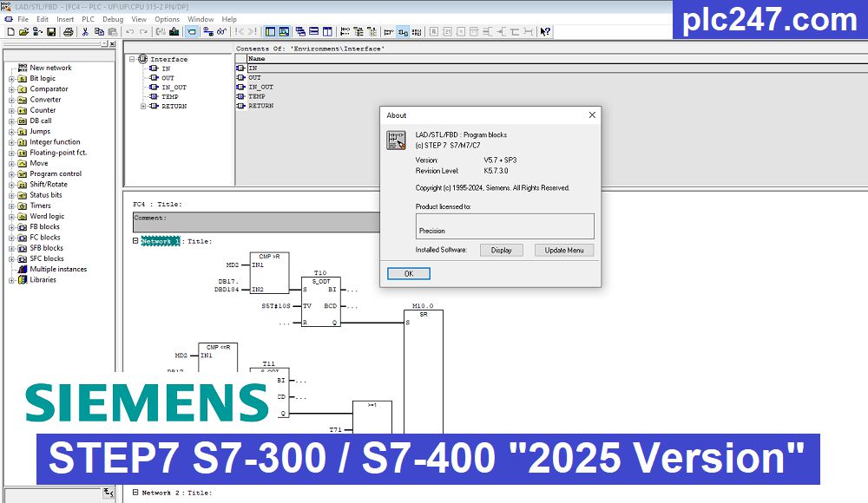This screenshot has width=868, height=503.
Task: Toggle the Overviews panel toolbar button
Action: [x=271, y=32]
